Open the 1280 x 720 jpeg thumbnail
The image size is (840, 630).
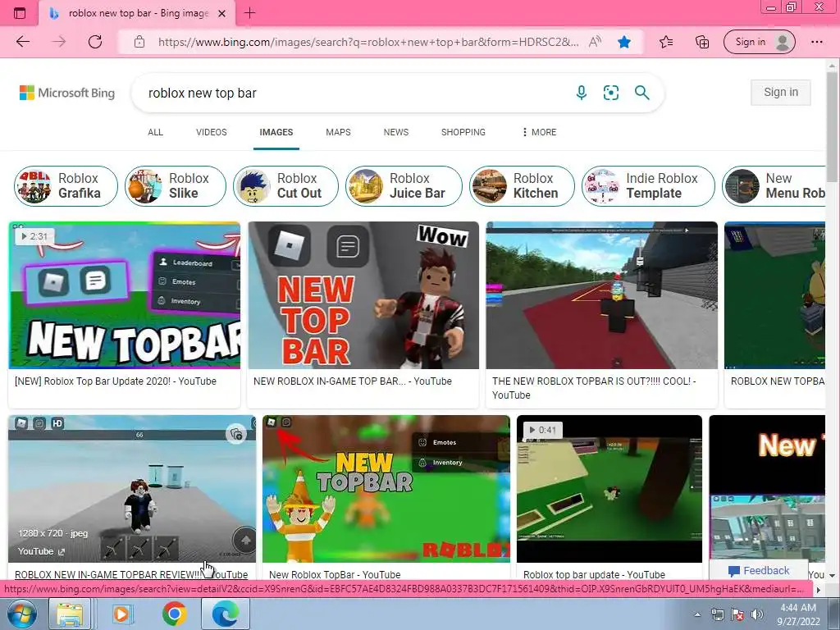tap(132, 489)
